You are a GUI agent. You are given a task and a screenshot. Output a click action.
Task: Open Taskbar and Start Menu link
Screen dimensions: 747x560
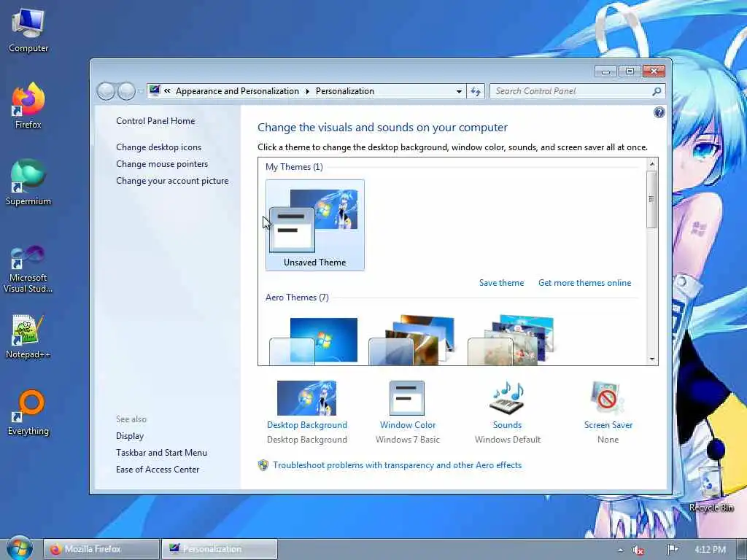pyautogui.click(x=161, y=452)
